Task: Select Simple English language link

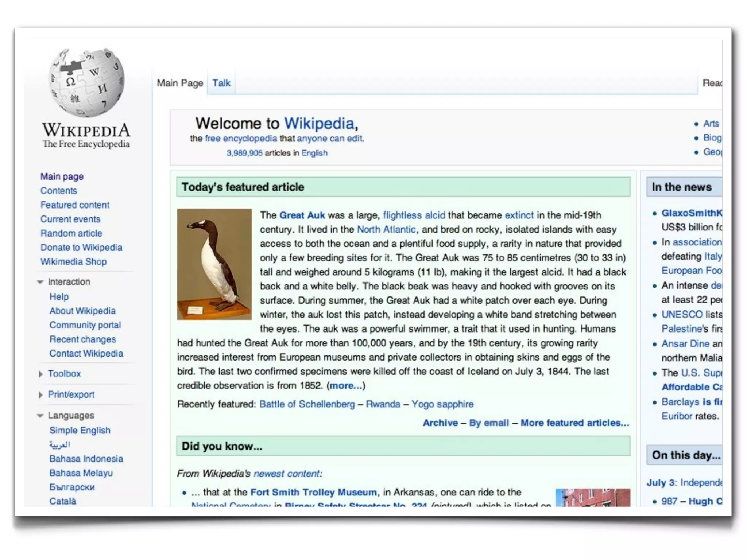Action: [x=80, y=431]
